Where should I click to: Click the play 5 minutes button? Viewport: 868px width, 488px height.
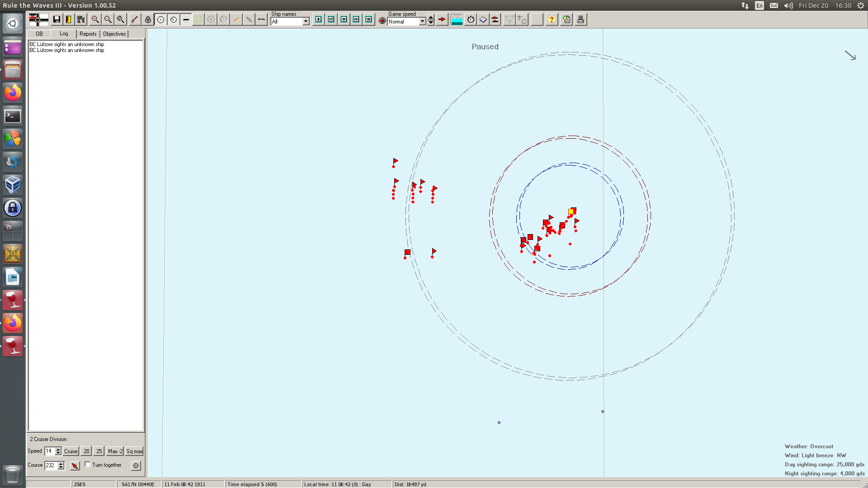(331, 19)
